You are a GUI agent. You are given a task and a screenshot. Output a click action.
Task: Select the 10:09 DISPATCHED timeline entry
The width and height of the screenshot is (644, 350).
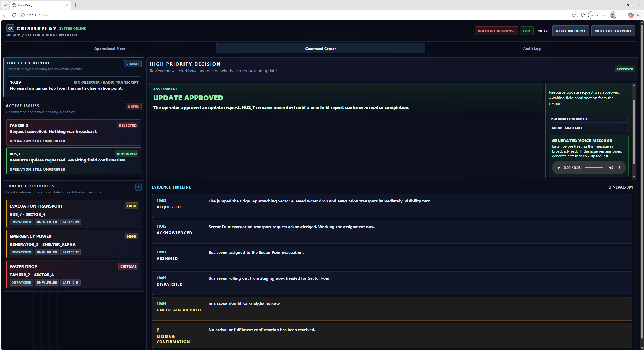coord(392,283)
